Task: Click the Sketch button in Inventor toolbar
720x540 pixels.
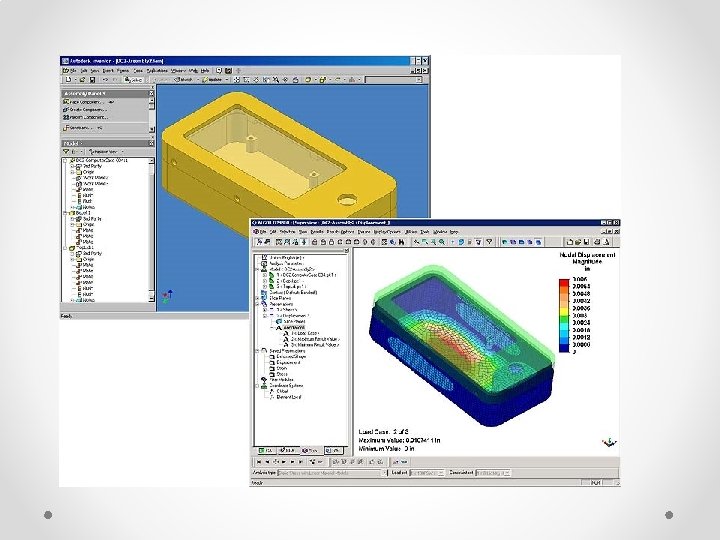Action: tap(184, 80)
